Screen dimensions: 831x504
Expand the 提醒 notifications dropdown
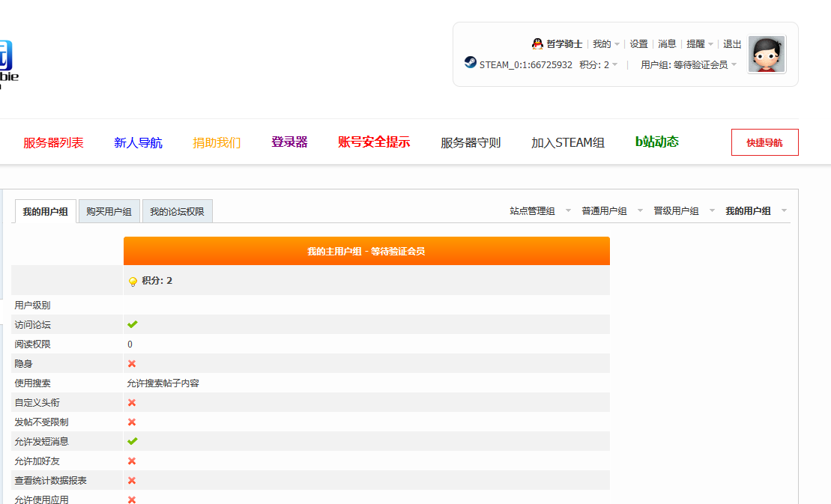700,44
